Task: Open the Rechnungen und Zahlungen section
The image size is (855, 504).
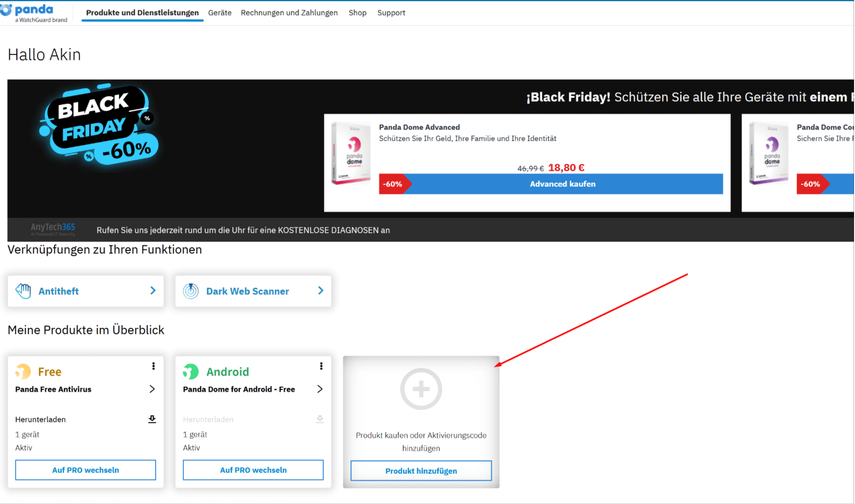Action: [289, 12]
